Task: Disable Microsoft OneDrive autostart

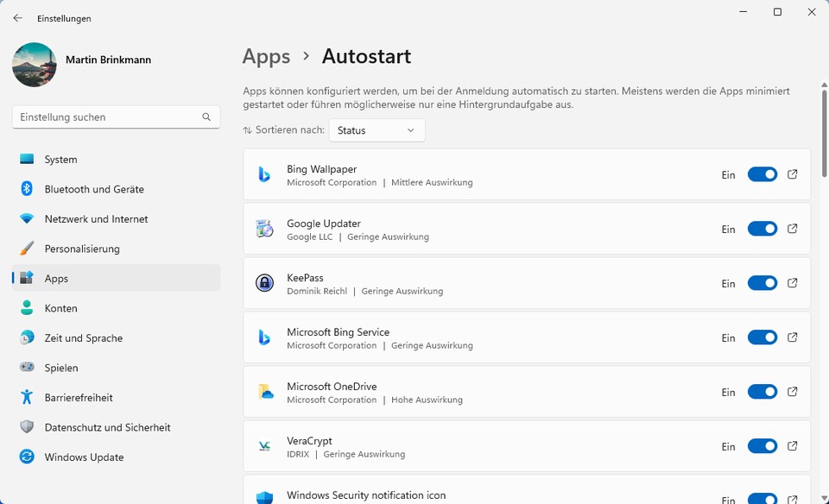Action: (762, 392)
